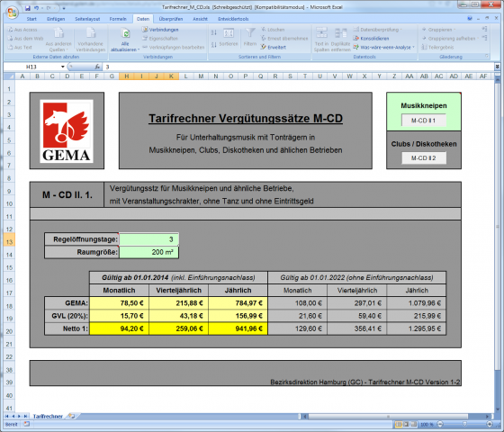Click the M-CD II 2 button
The image size is (504, 432).
point(424,158)
